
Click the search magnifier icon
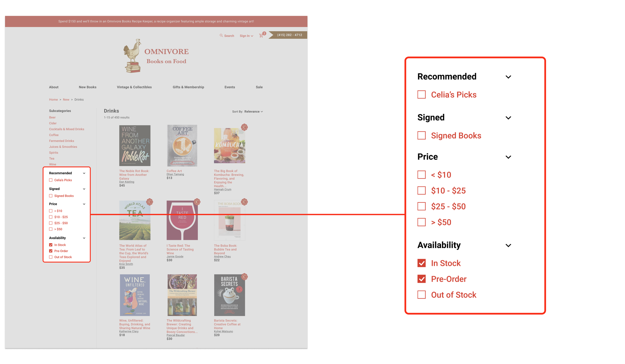point(221,35)
